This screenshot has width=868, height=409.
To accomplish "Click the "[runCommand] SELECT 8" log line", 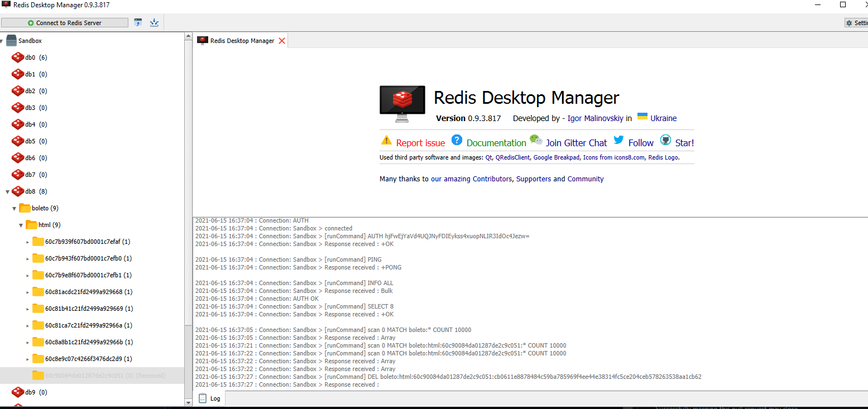I will pyautogui.click(x=294, y=306).
